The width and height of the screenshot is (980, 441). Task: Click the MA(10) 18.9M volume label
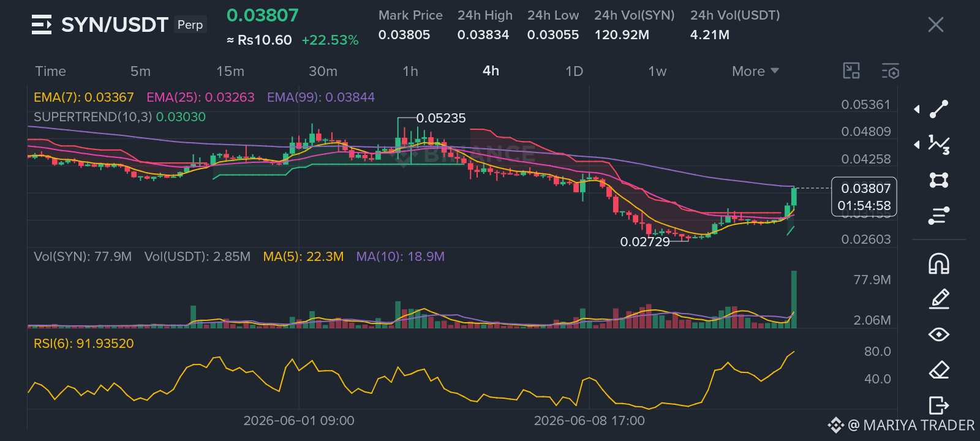(401, 257)
